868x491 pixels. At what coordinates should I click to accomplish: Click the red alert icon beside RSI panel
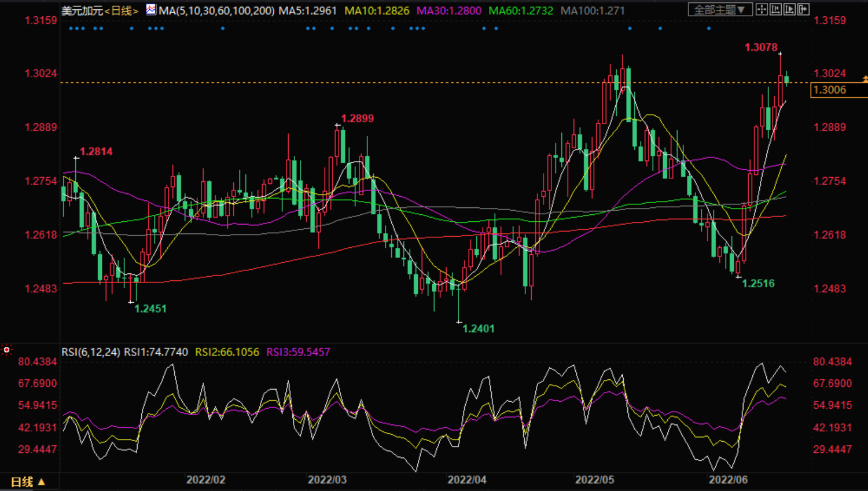click(x=7, y=350)
